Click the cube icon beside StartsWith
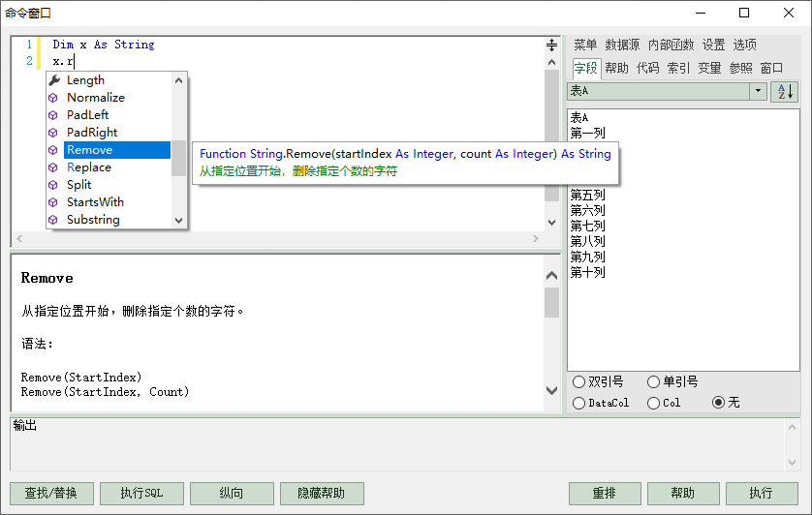 53,202
